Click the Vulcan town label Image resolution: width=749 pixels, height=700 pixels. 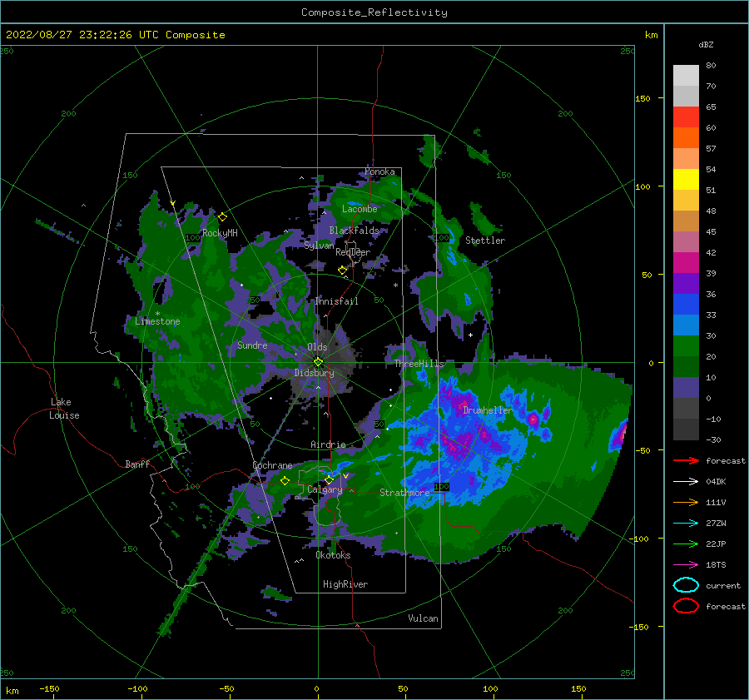[x=423, y=618]
